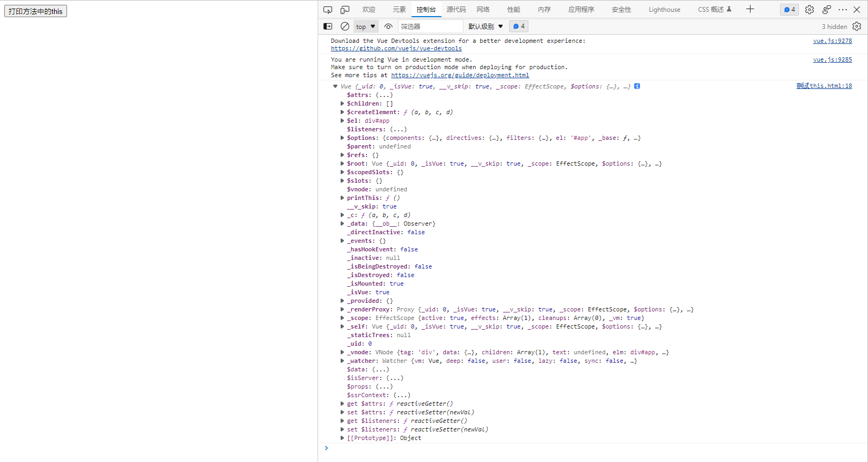Expand the printThis function

[x=342, y=198]
